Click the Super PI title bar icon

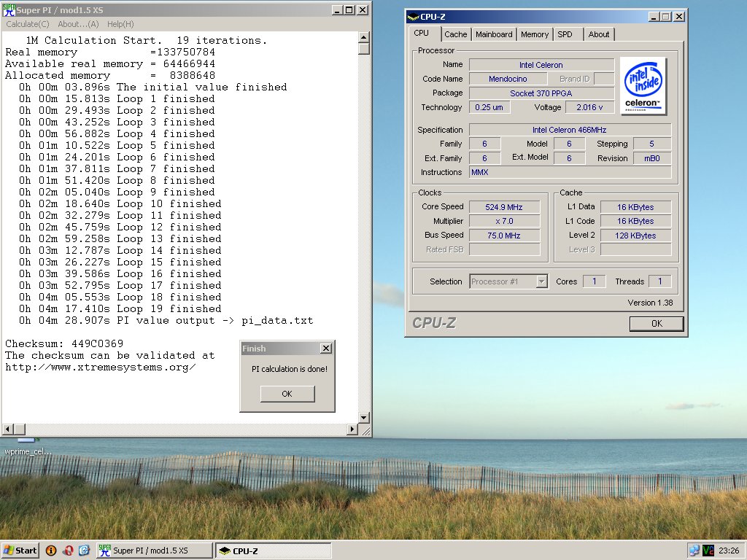[9, 10]
